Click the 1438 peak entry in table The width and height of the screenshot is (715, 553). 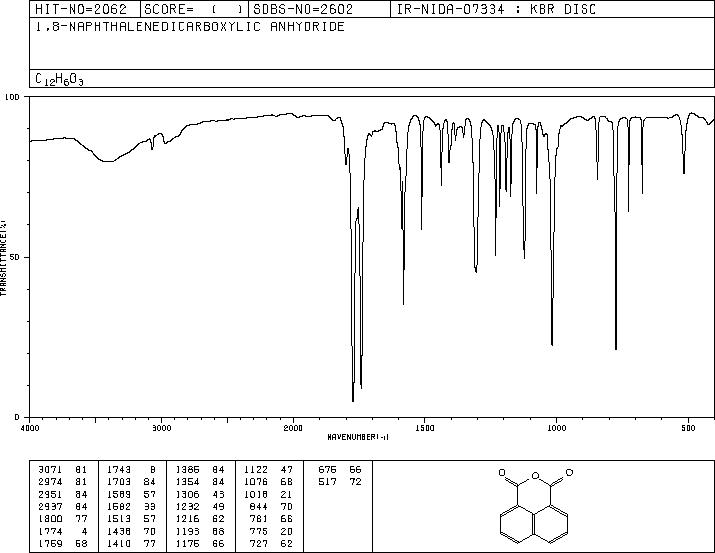point(131,531)
